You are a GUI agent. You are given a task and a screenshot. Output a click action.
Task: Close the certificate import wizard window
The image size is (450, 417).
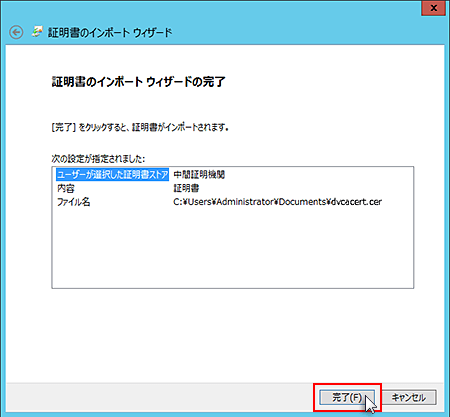[433, 8]
